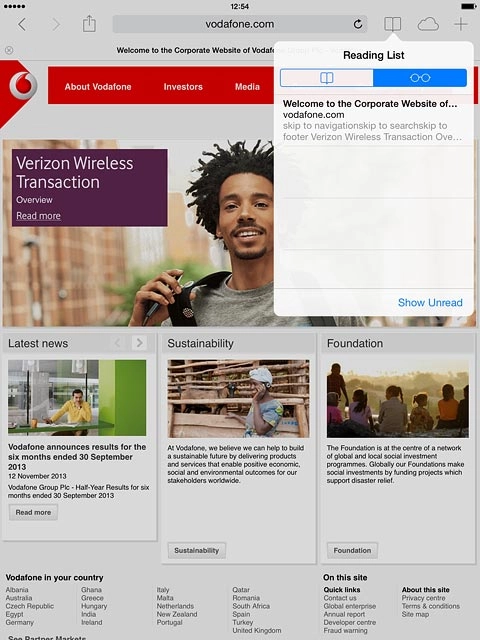Tap the Safari back arrow
480x640 pixels.
[22, 24]
